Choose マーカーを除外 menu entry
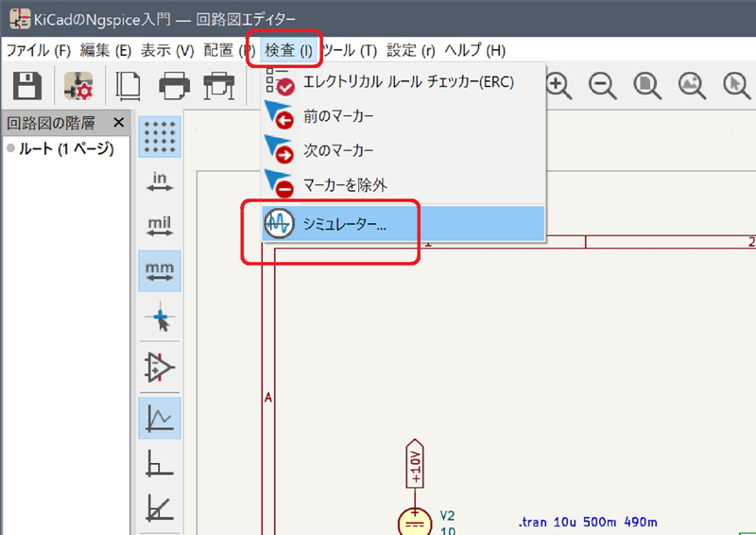The image size is (756, 535). pos(404,184)
